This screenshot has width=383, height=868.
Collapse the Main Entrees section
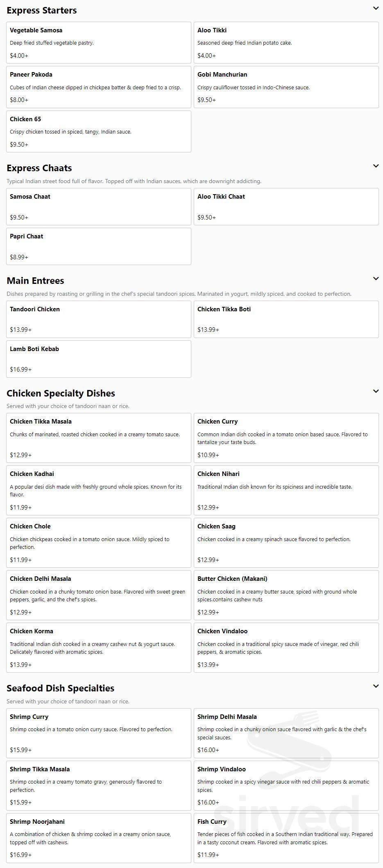point(376,278)
